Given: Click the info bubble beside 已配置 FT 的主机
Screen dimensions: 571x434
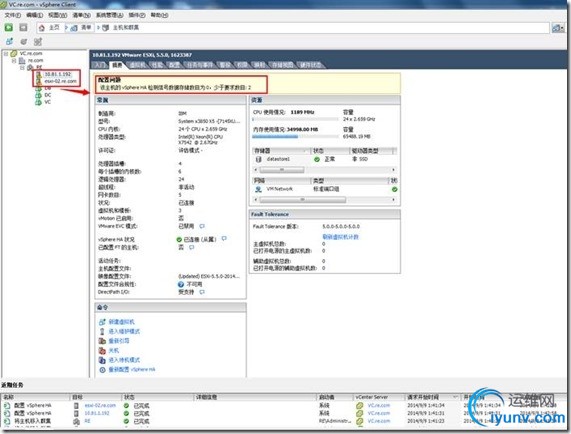Looking at the screenshot, I should (x=192, y=247).
